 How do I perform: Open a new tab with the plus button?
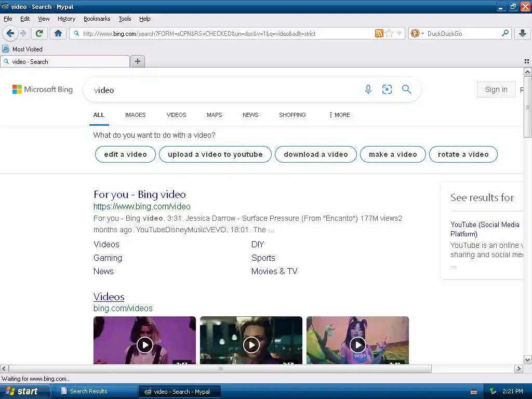[x=137, y=61]
